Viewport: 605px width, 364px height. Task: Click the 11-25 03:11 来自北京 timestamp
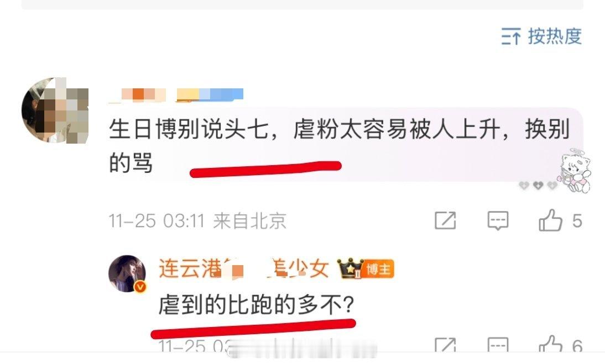point(197,221)
